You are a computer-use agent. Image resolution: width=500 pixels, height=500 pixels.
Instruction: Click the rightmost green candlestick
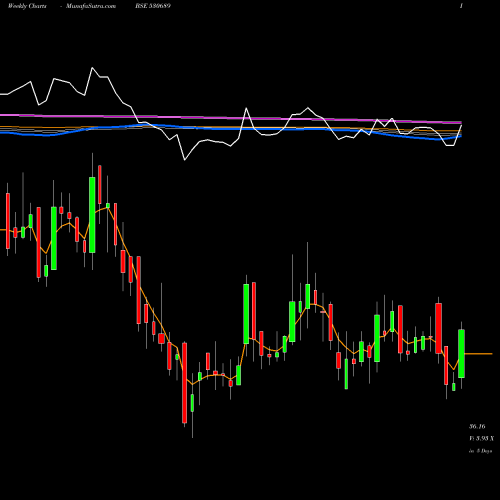(461, 354)
